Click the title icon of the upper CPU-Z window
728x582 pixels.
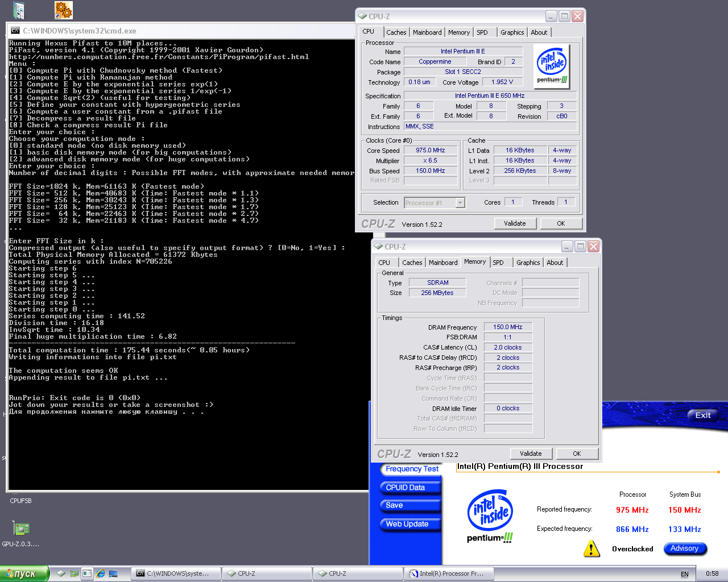(362, 16)
